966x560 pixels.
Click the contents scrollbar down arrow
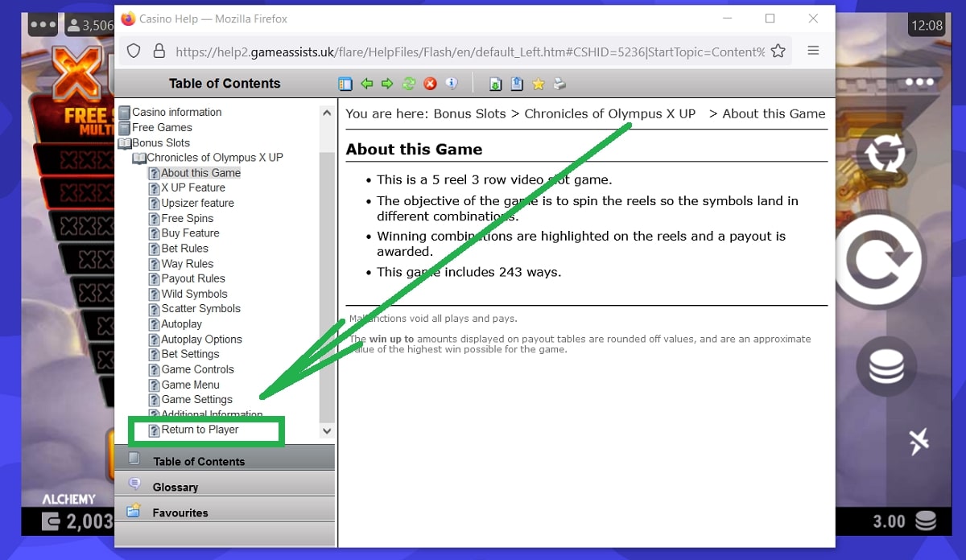point(327,431)
